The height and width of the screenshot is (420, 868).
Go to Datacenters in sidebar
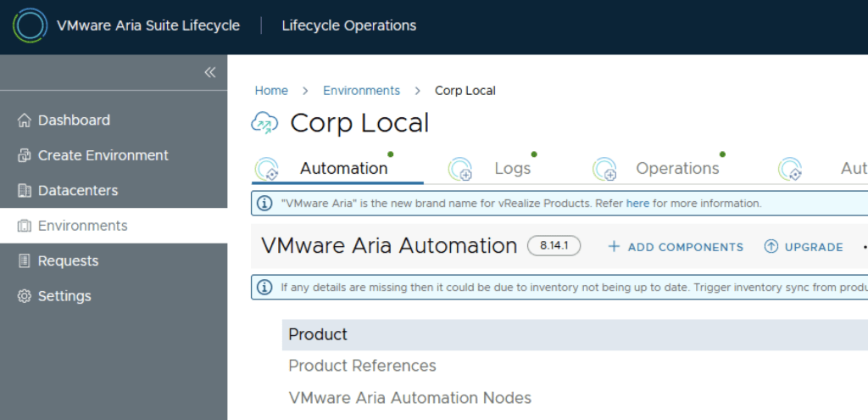point(78,191)
